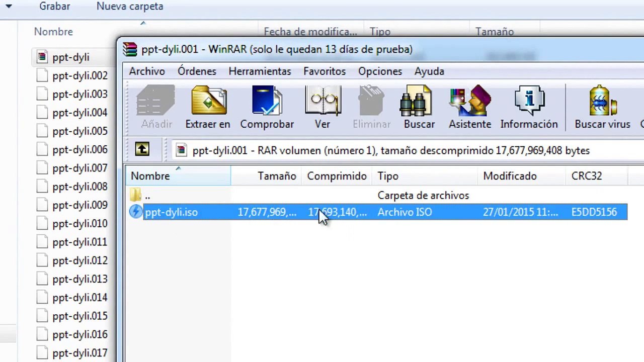Sort WinRAR list by Tipo column
The width and height of the screenshot is (644, 362).
(425, 176)
